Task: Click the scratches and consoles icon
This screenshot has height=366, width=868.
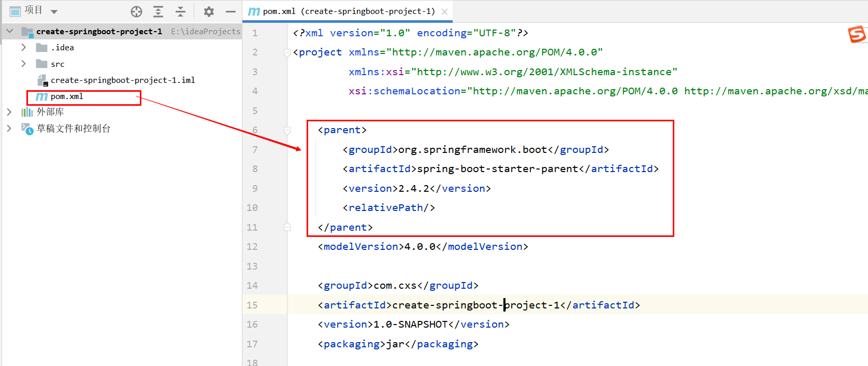Action: (x=27, y=129)
